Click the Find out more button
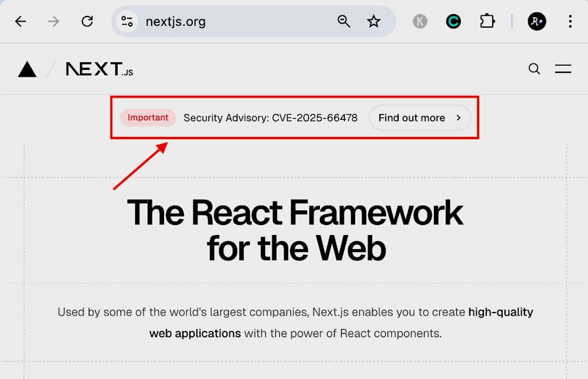 (420, 118)
